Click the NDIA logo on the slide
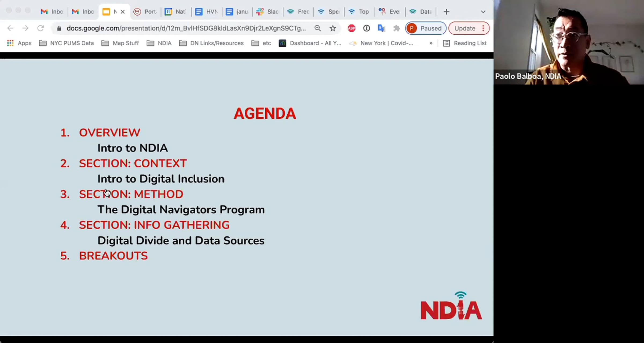Viewport: 644px width, 343px height. (451, 306)
